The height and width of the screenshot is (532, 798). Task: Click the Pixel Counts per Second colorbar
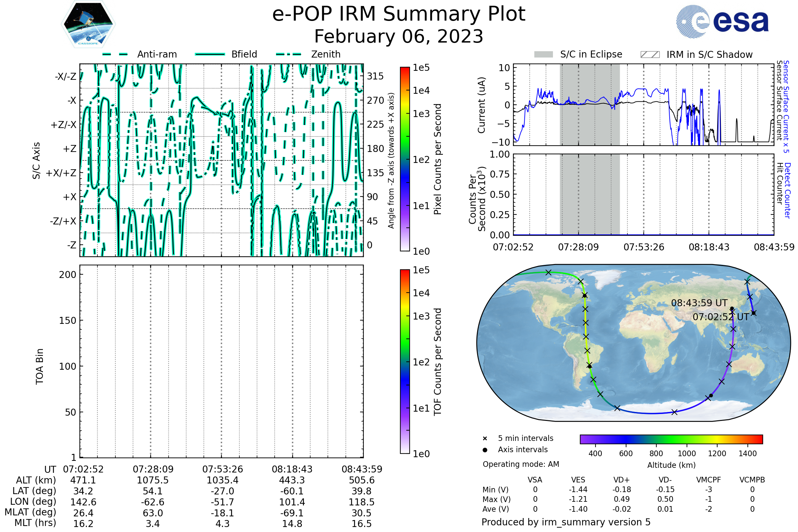click(x=405, y=159)
